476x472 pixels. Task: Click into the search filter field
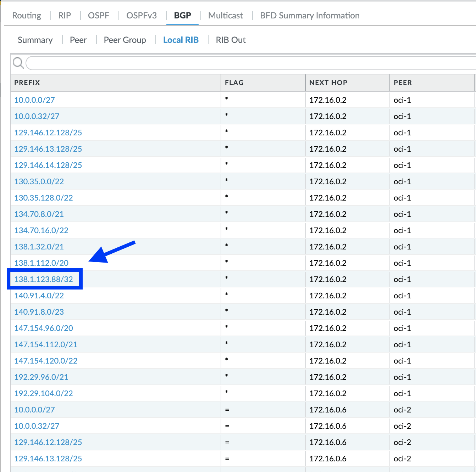point(248,63)
